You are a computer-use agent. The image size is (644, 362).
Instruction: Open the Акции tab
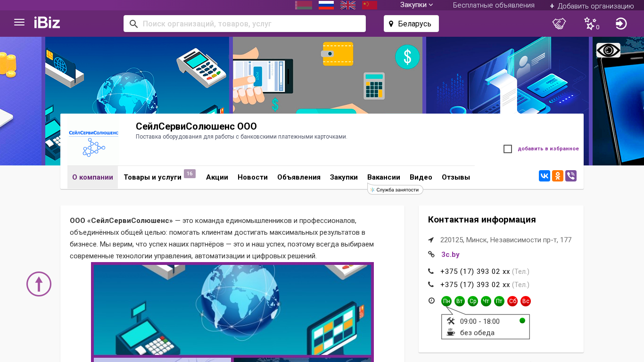[217, 177]
